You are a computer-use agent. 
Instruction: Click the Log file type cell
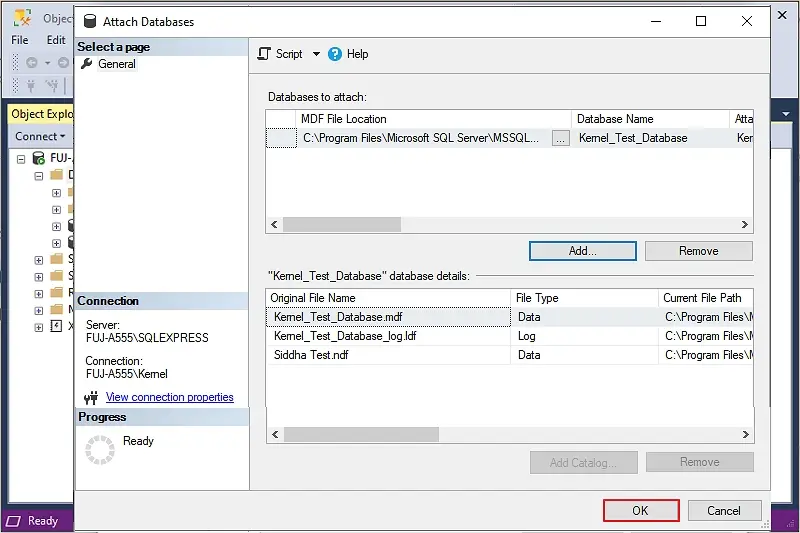(584, 336)
